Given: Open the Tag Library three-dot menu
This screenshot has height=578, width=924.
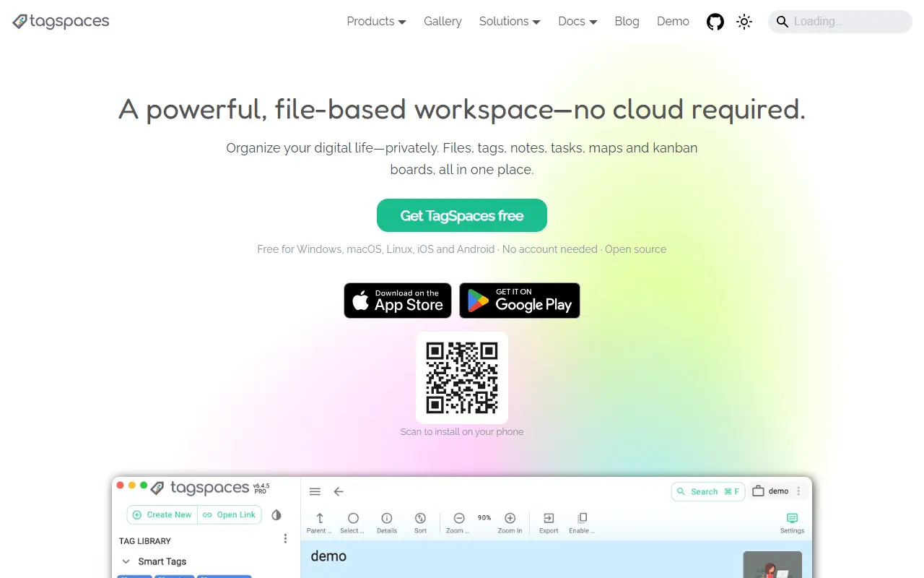Looking at the screenshot, I should pyautogui.click(x=285, y=539).
